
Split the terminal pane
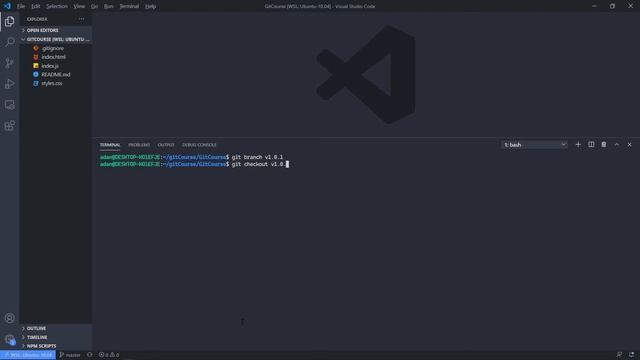(x=591, y=144)
